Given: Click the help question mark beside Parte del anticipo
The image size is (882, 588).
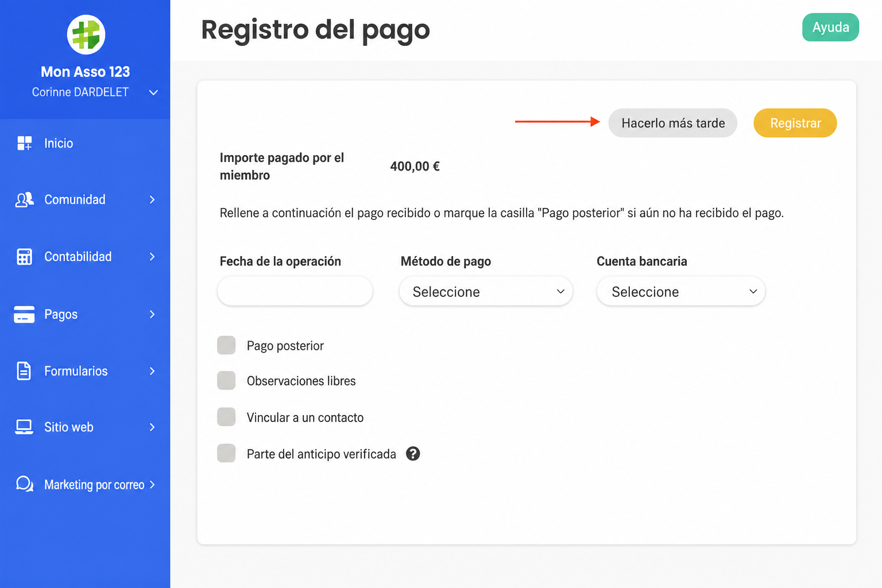Looking at the screenshot, I should coord(413,454).
